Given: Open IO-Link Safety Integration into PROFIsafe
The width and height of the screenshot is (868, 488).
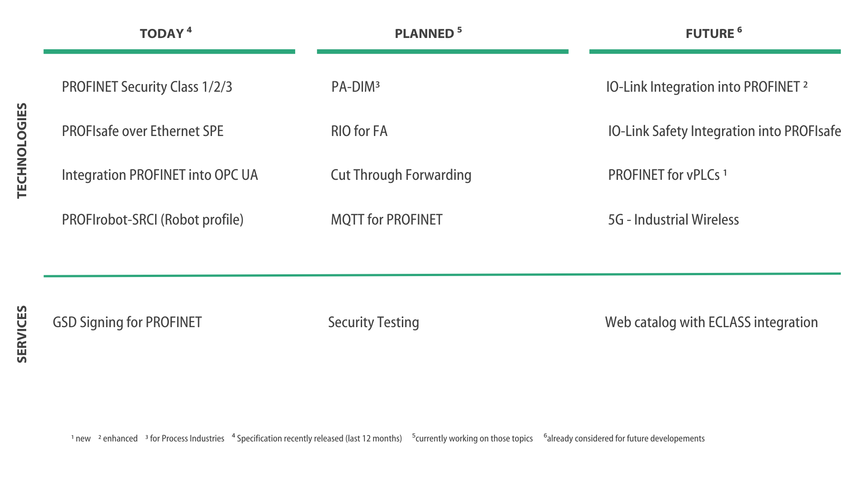Looking at the screenshot, I should [724, 131].
